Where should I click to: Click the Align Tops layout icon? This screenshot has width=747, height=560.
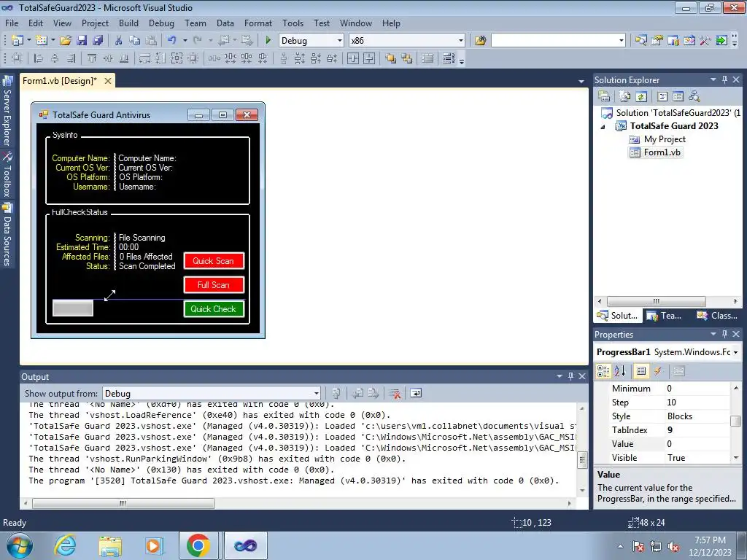[92, 58]
